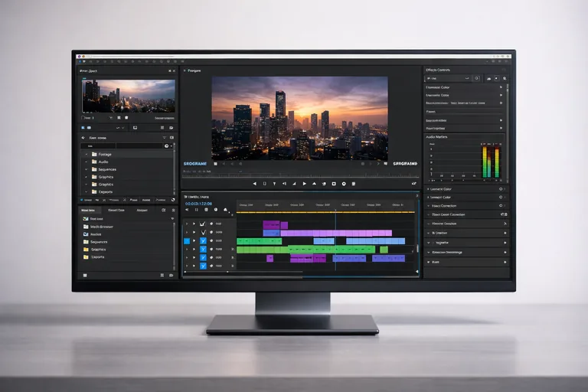Click the bell-shaped marker icon under the timeline timecode
588x392 pixels.
(225, 209)
